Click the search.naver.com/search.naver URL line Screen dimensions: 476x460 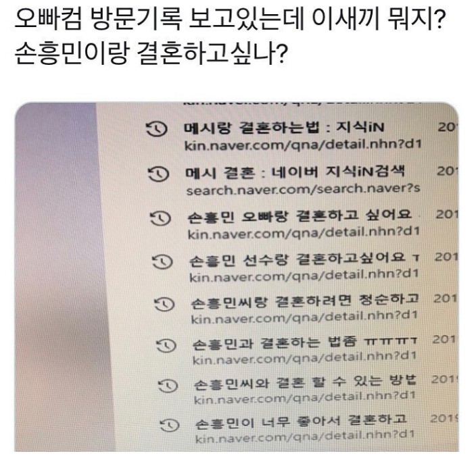303,190
